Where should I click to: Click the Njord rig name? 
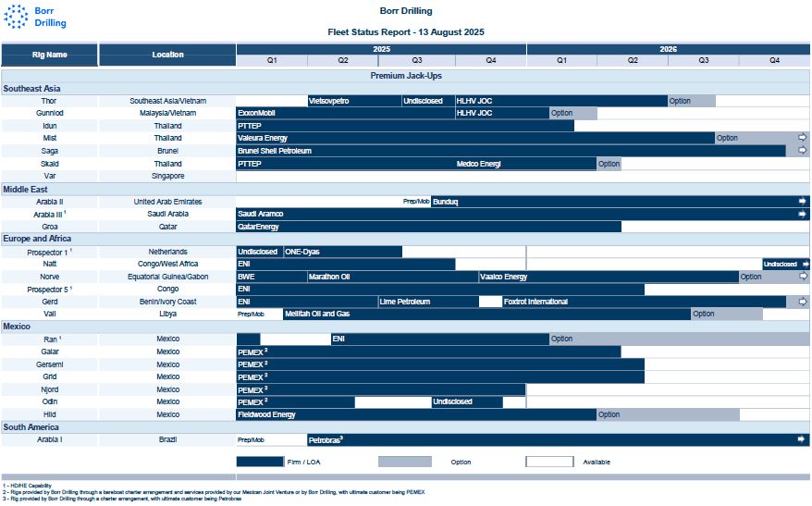pyautogui.click(x=50, y=389)
